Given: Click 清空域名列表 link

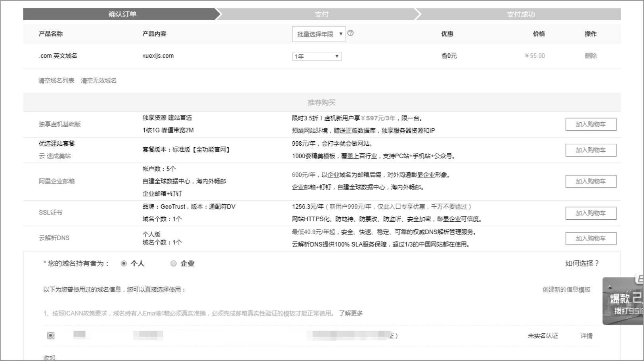Looking at the screenshot, I should tap(56, 81).
